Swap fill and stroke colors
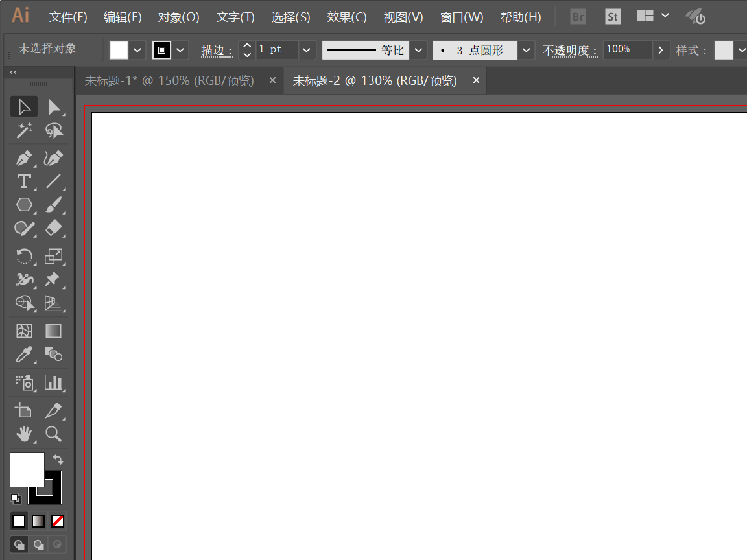 [58, 460]
